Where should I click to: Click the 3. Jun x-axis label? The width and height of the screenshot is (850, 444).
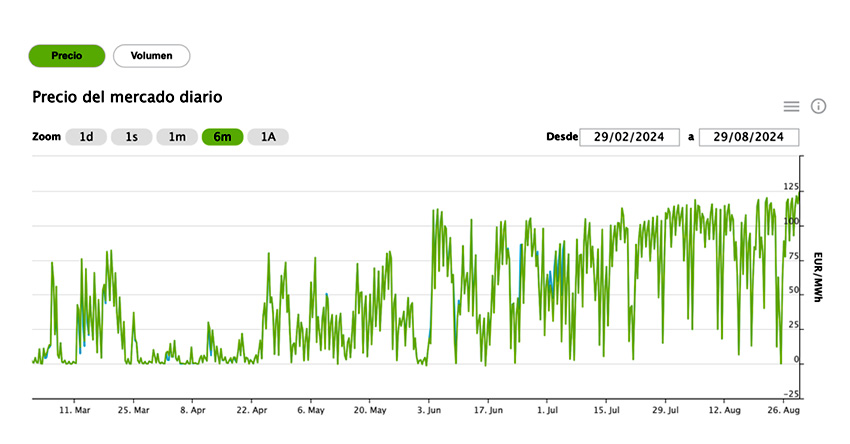point(429,410)
